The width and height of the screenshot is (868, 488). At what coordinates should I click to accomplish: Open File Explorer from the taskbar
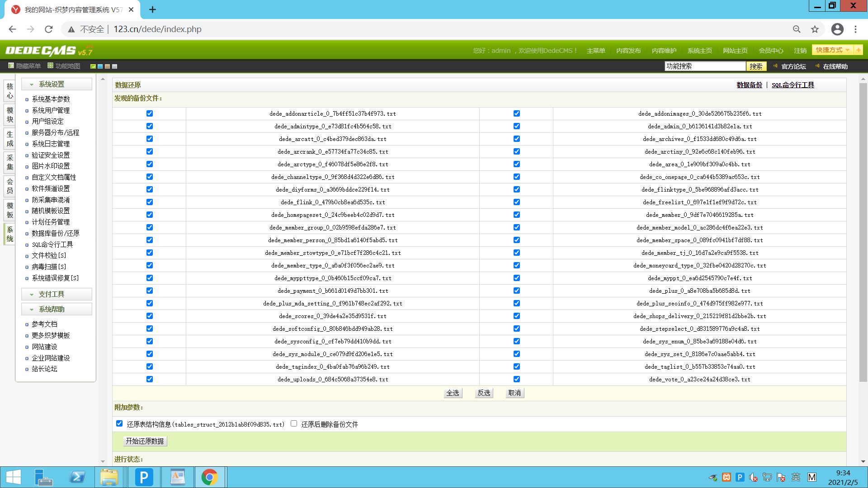click(109, 477)
